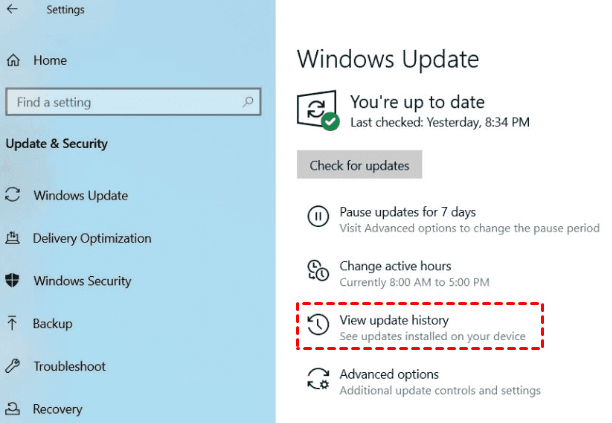Viewport: 612px width, 423px height.
Task: Click the pause icon beside Pause updates
Action: (x=317, y=218)
